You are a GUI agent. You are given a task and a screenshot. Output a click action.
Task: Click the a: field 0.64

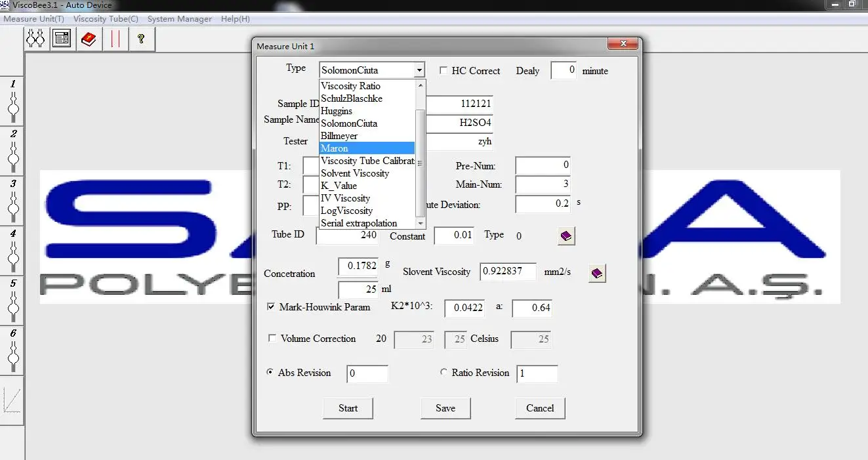click(532, 308)
